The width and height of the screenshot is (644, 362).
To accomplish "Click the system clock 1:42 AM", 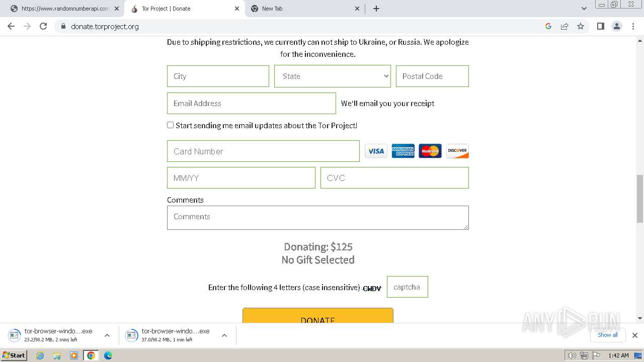I will coord(618,355).
